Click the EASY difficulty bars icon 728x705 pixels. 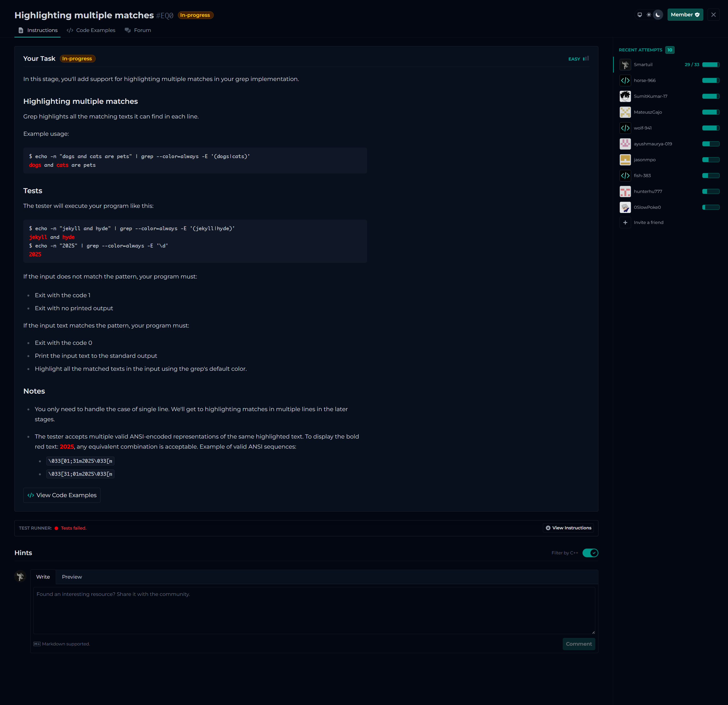click(586, 59)
